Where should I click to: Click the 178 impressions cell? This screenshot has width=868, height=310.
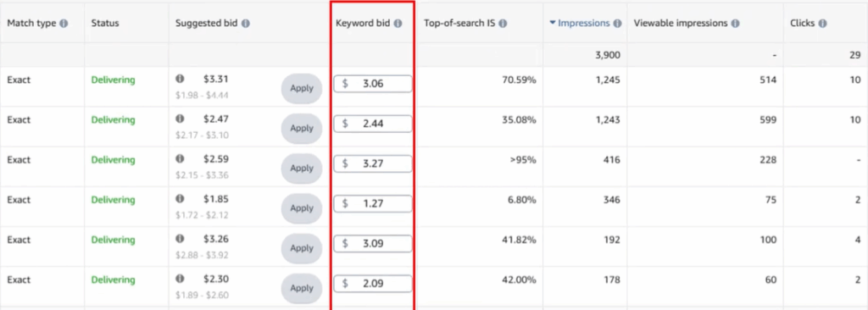(x=613, y=280)
